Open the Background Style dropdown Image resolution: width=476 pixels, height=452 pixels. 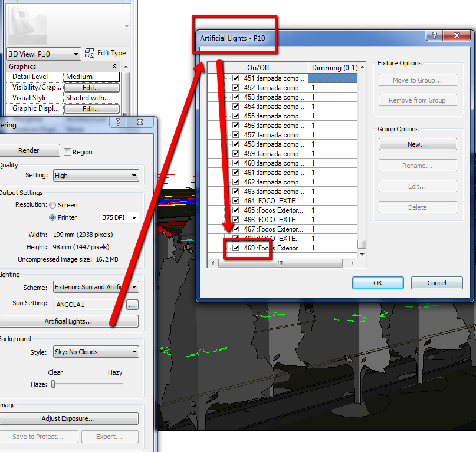[x=96, y=352]
